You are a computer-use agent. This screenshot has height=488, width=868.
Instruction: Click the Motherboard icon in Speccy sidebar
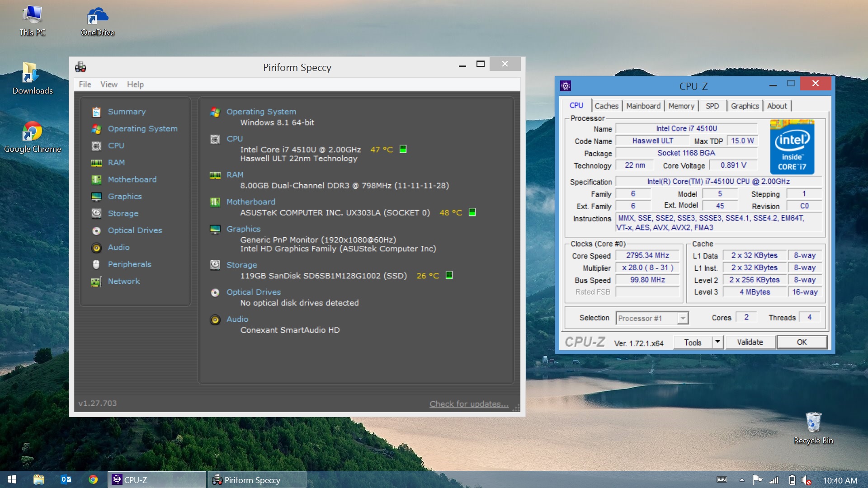(x=96, y=180)
